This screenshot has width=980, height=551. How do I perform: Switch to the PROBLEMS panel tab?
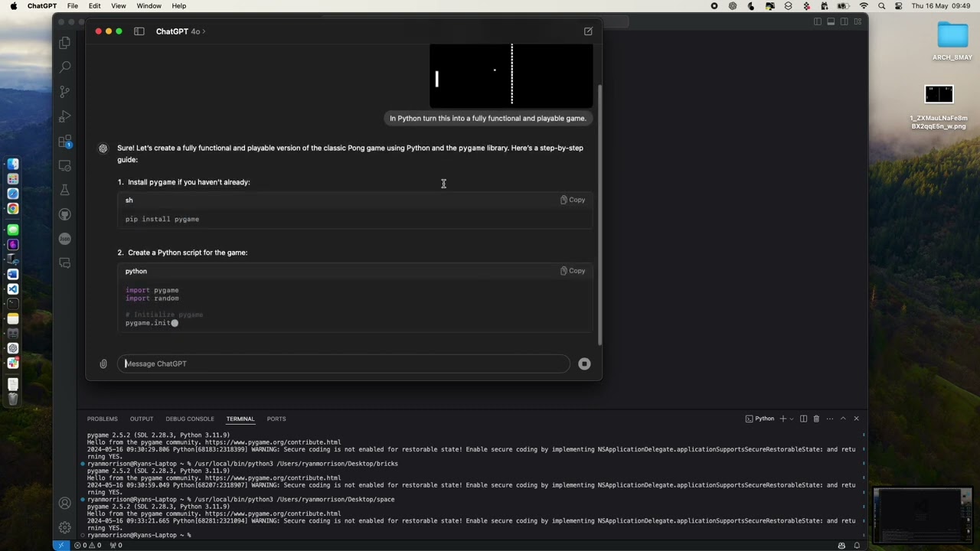click(x=102, y=419)
